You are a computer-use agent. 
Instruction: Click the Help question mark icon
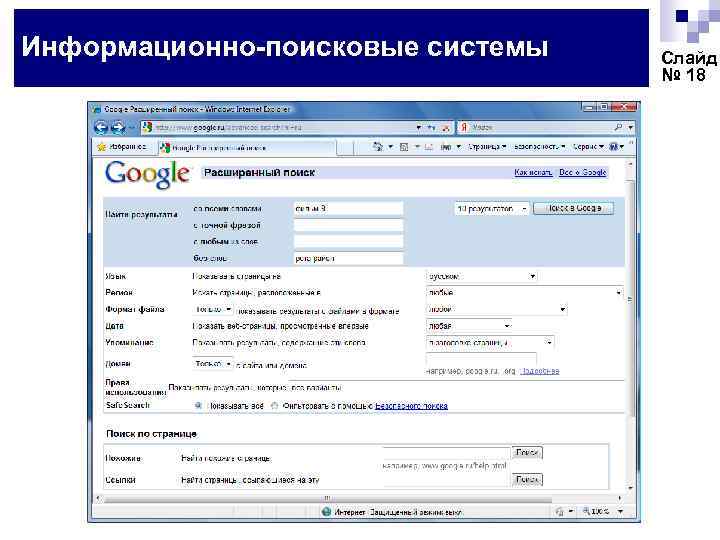613,147
